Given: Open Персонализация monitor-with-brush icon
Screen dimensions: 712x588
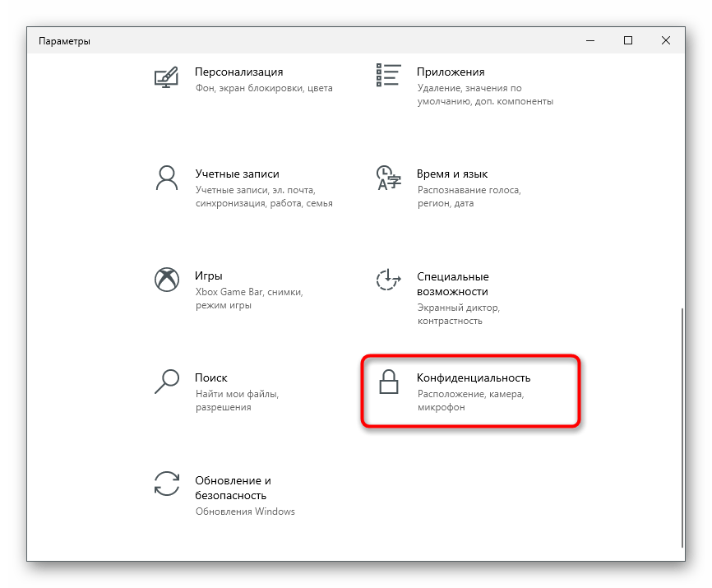Looking at the screenshot, I should pyautogui.click(x=166, y=77).
